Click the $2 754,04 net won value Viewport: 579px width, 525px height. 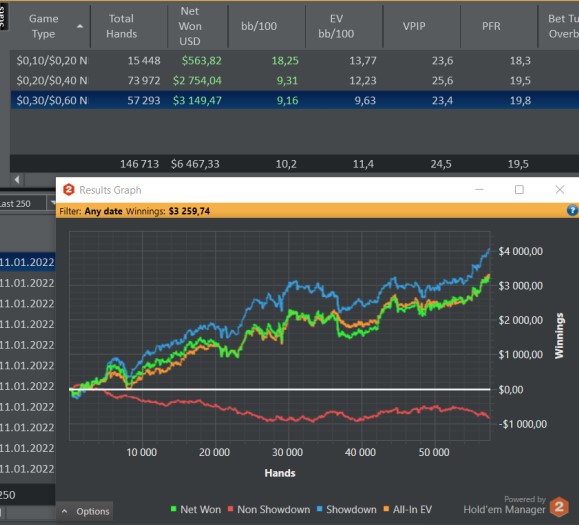tap(197, 80)
